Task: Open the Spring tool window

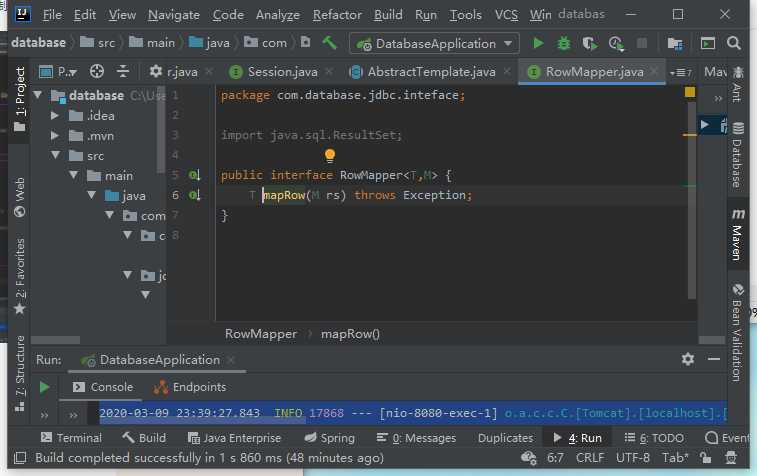Action: [x=330, y=438]
